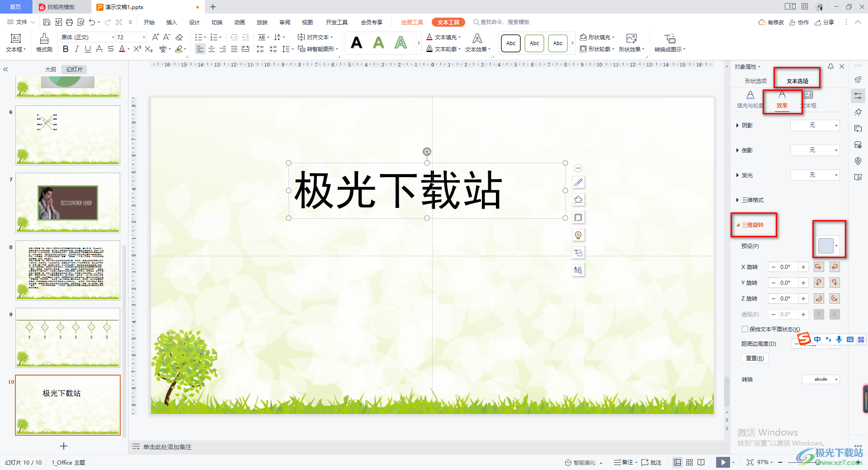868x470 pixels.
Task: Click the floating lightbulb suggestion icon
Action: 578,235
